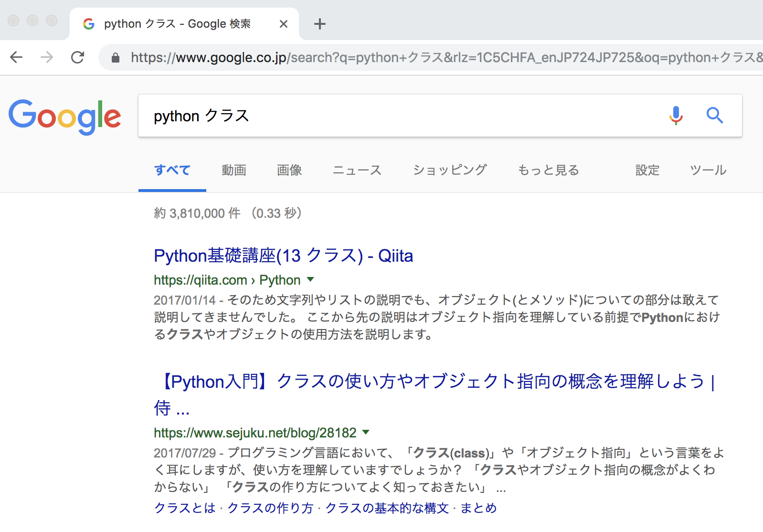Switch to the 動画 results tab
The image size is (763, 532).
pos(234,170)
